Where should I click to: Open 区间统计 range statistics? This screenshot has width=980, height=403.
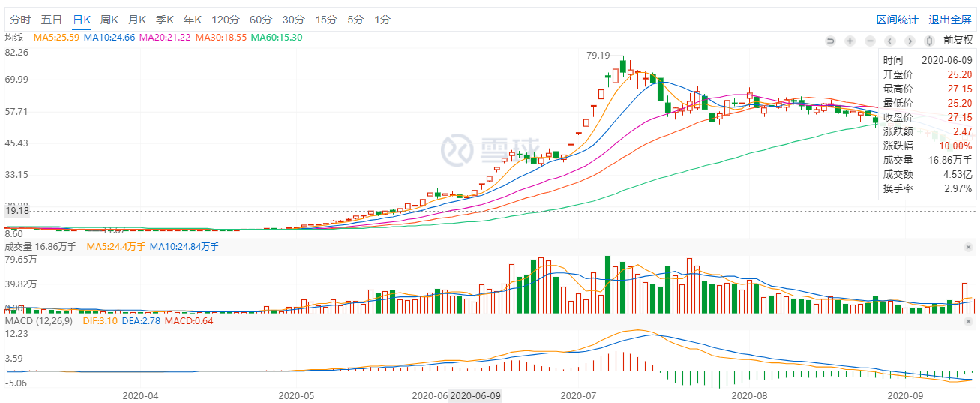tap(898, 20)
